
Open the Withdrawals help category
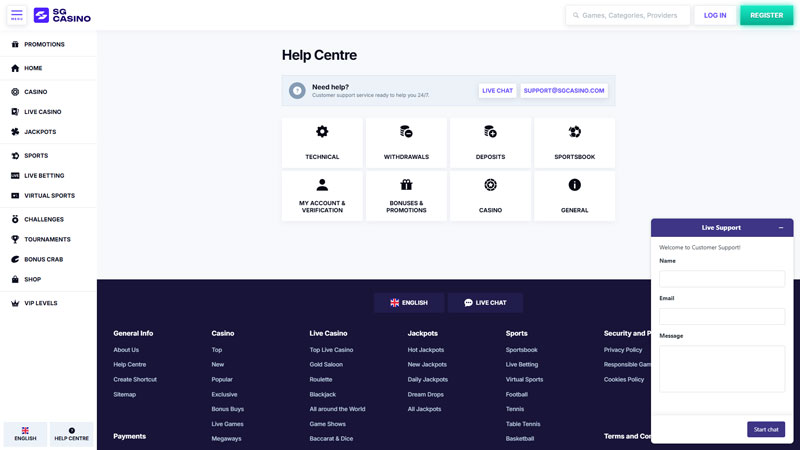coord(406,142)
